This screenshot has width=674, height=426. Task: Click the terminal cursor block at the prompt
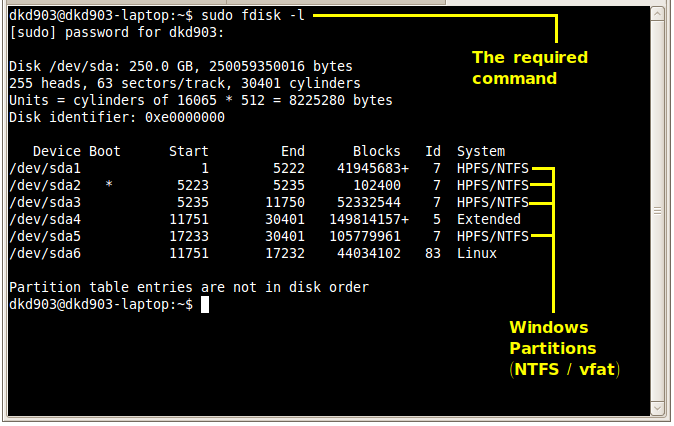205,304
